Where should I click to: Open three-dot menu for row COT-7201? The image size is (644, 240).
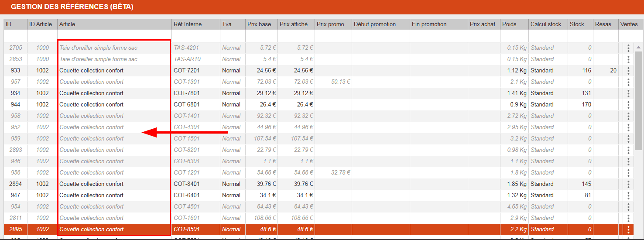coord(628,70)
